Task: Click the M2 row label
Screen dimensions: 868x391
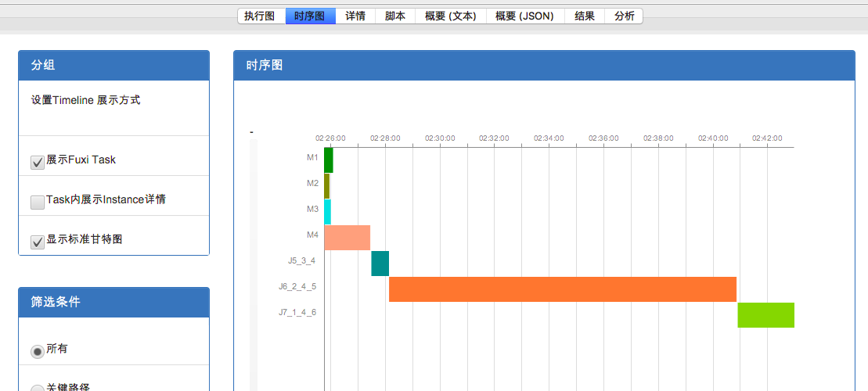Action: click(313, 183)
